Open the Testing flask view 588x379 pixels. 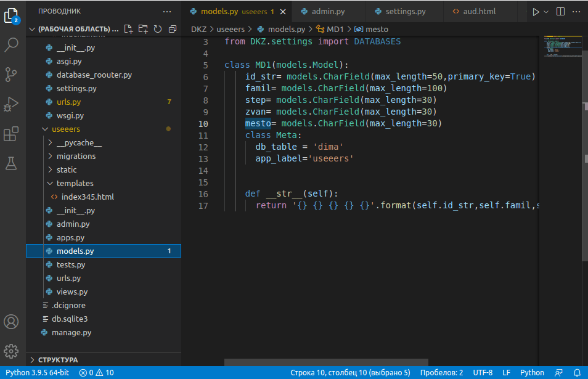point(12,163)
